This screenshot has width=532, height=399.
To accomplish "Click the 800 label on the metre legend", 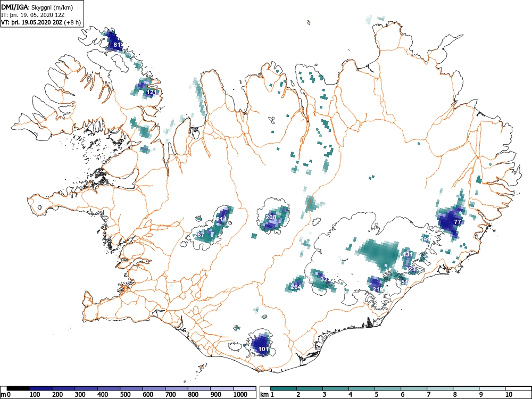I will [193, 395].
